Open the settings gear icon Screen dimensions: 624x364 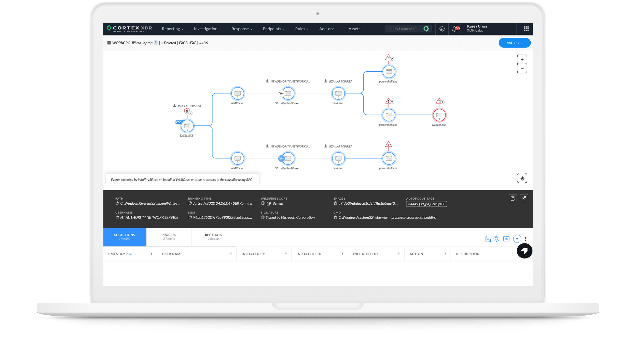(442, 29)
